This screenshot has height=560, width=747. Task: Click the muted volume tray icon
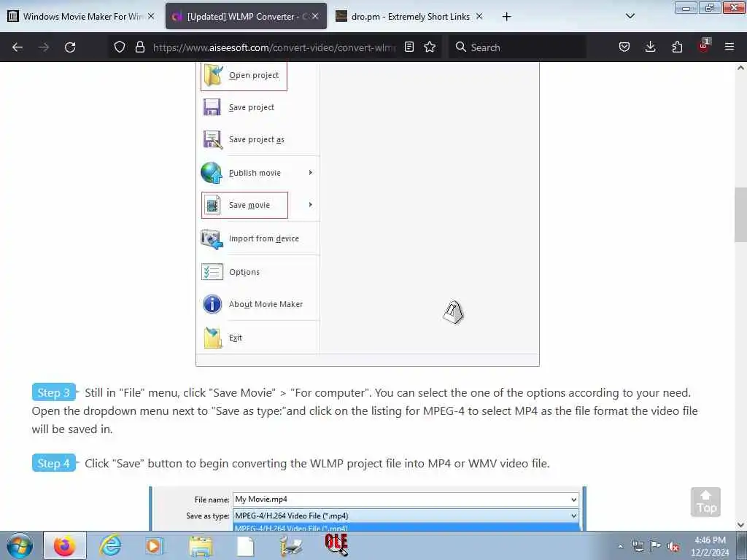point(673,546)
